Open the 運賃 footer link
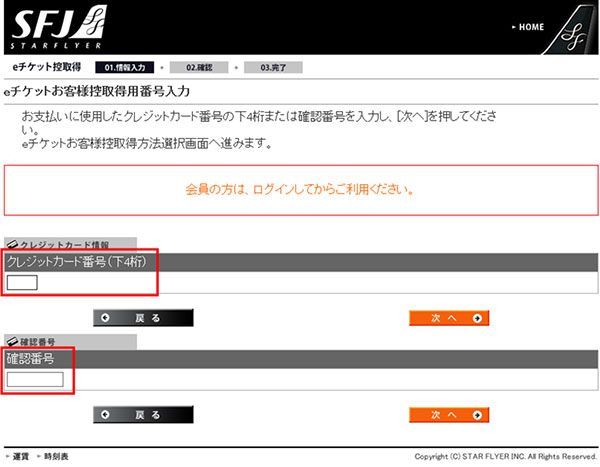 [x=21, y=456]
